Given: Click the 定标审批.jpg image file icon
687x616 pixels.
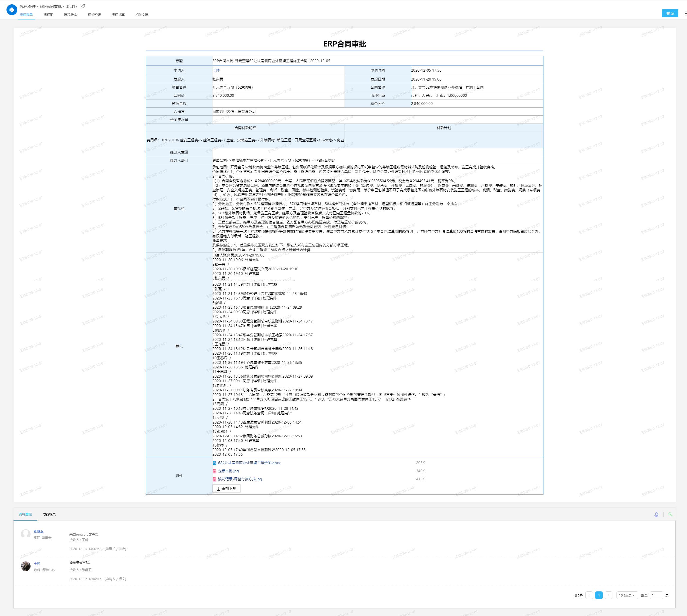Looking at the screenshot, I should 214,471.
